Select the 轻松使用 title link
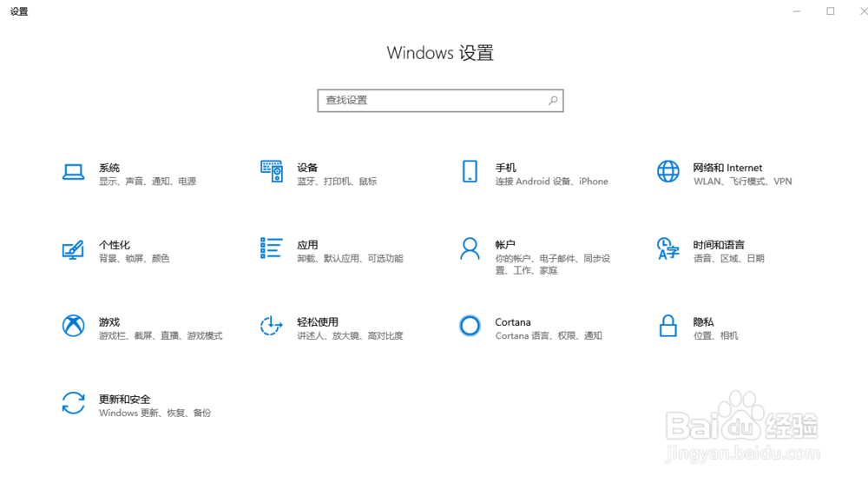The width and height of the screenshot is (868, 483). pyautogui.click(x=318, y=322)
